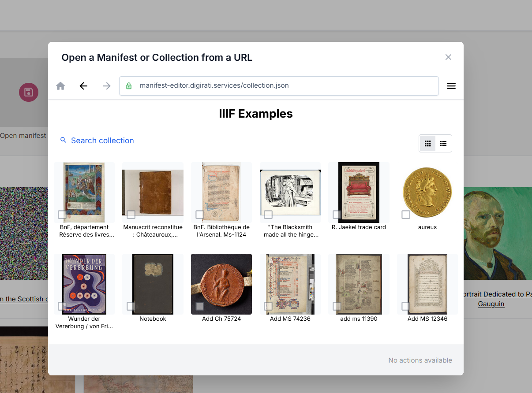Select the checkbox on Add MS 74236

pos(268,306)
